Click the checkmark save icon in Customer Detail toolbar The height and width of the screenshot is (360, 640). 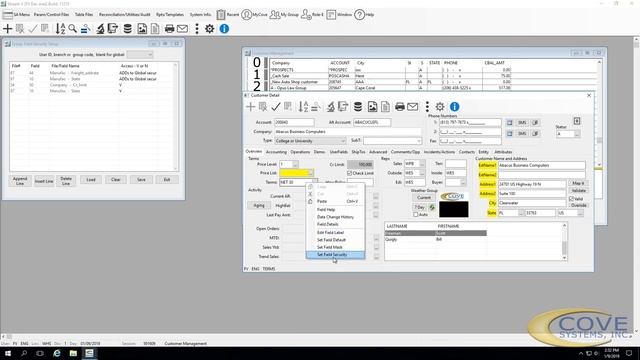[x=276, y=107]
